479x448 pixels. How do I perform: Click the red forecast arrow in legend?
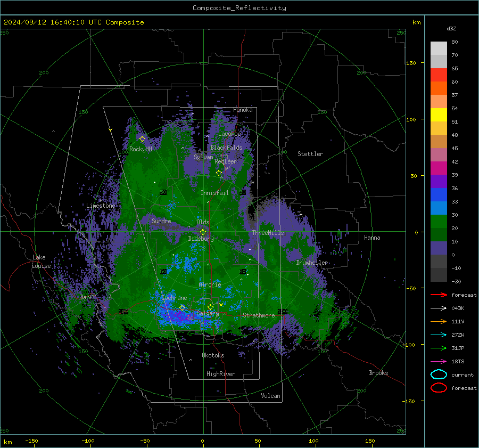(x=439, y=295)
